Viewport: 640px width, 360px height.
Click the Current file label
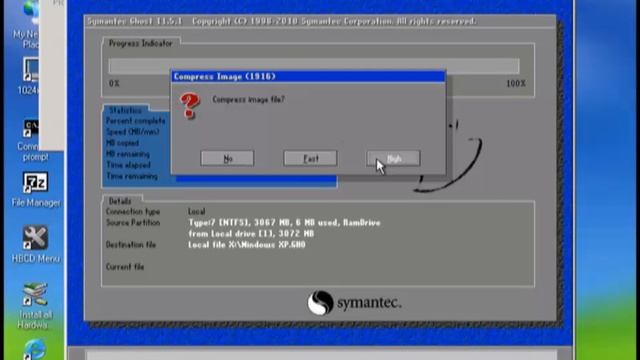125,267
